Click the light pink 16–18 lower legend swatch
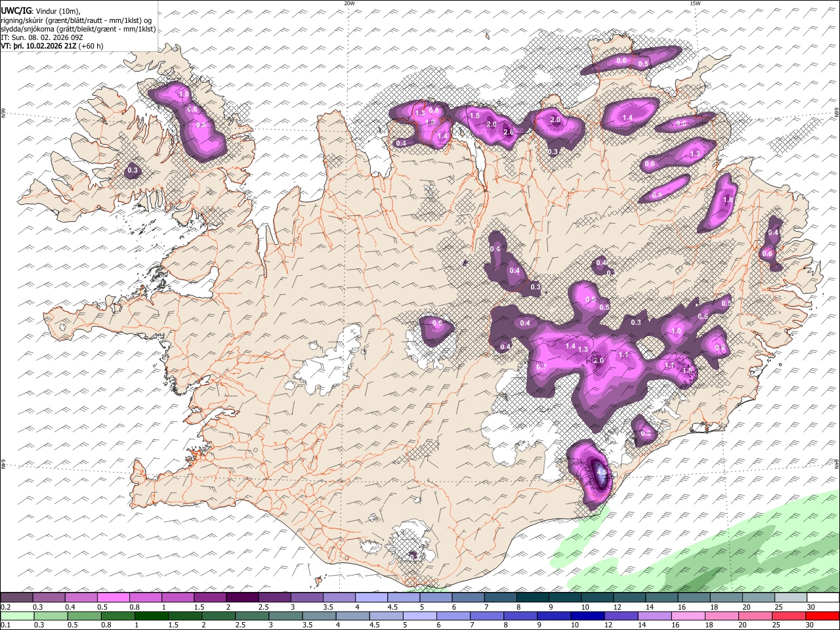Viewport: 840px width, 630px height. (x=687, y=616)
